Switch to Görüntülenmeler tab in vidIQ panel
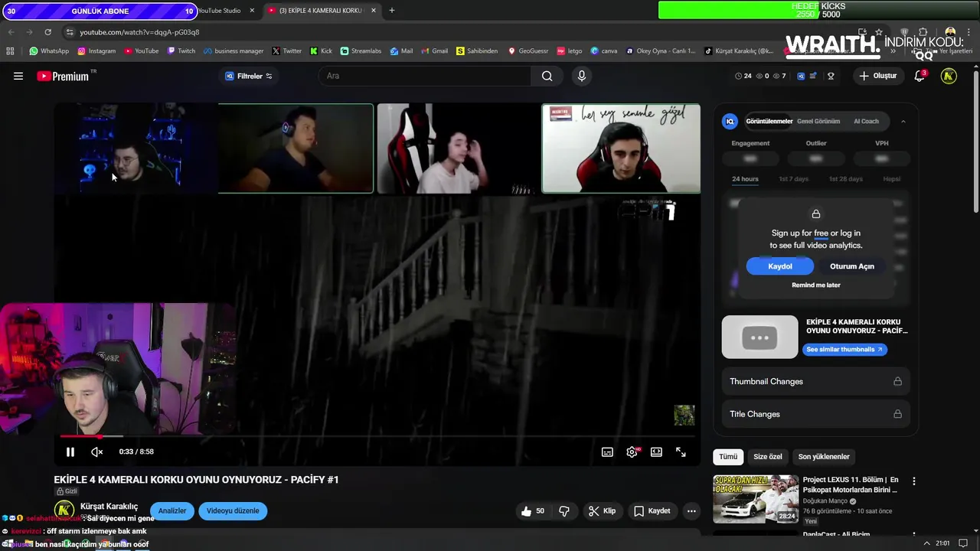Viewport: 980px width, 551px height. [x=769, y=121]
